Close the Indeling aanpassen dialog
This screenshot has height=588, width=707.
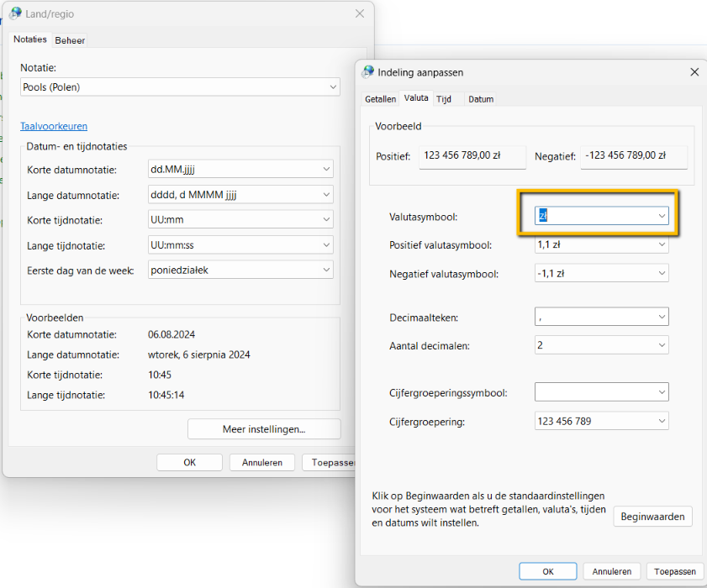click(x=694, y=72)
